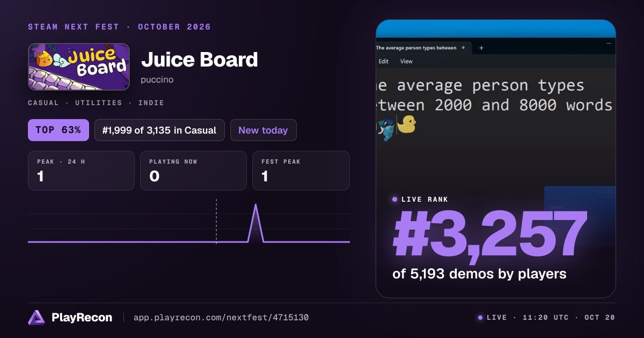Viewport: 644px width, 338px height.
Task: Click the CASUAL · UTILITIES · INDIE tags line
Action: pyautogui.click(x=96, y=102)
